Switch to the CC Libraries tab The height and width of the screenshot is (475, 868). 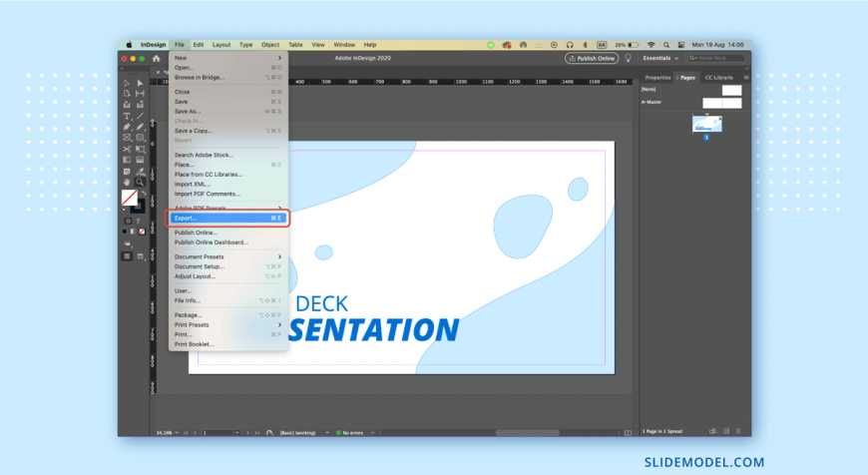coord(719,78)
